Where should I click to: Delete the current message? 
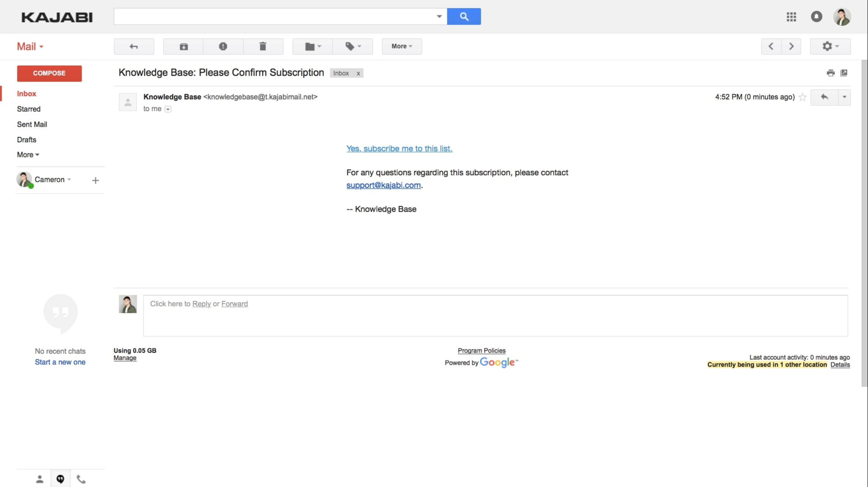(x=263, y=46)
